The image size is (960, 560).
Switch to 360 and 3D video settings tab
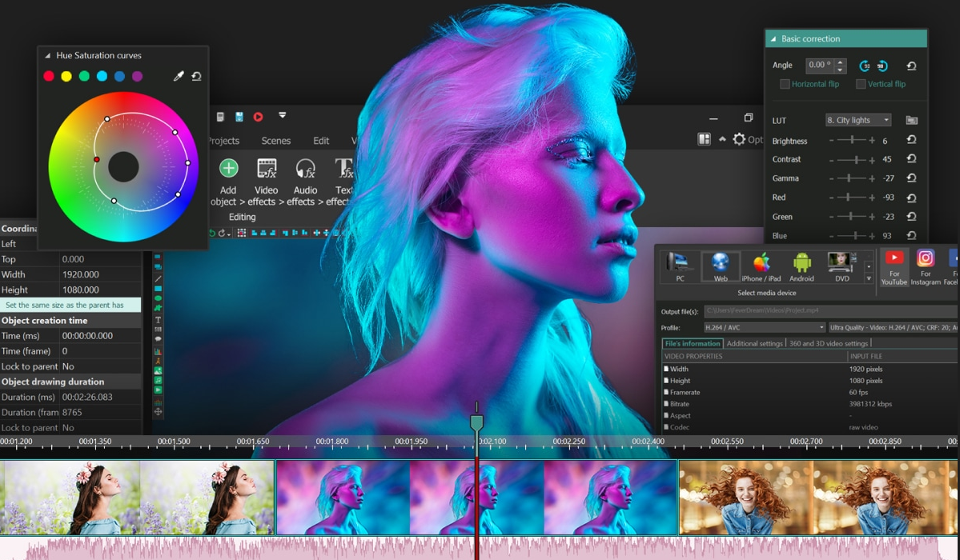click(829, 343)
